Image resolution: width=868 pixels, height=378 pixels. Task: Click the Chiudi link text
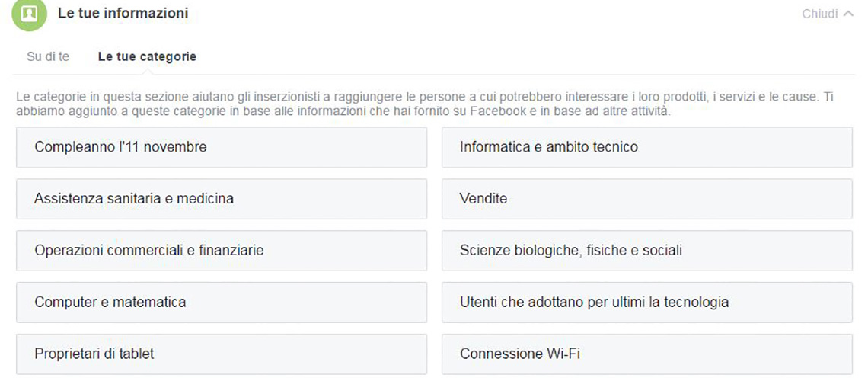click(x=820, y=14)
